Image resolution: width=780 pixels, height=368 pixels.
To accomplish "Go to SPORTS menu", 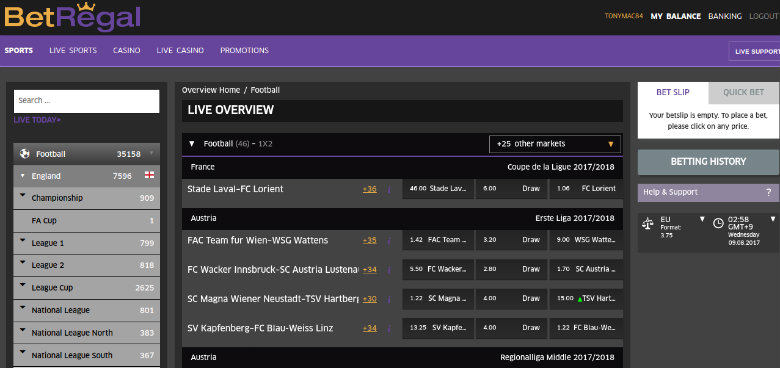I will pyautogui.click(x=19, y=50).
